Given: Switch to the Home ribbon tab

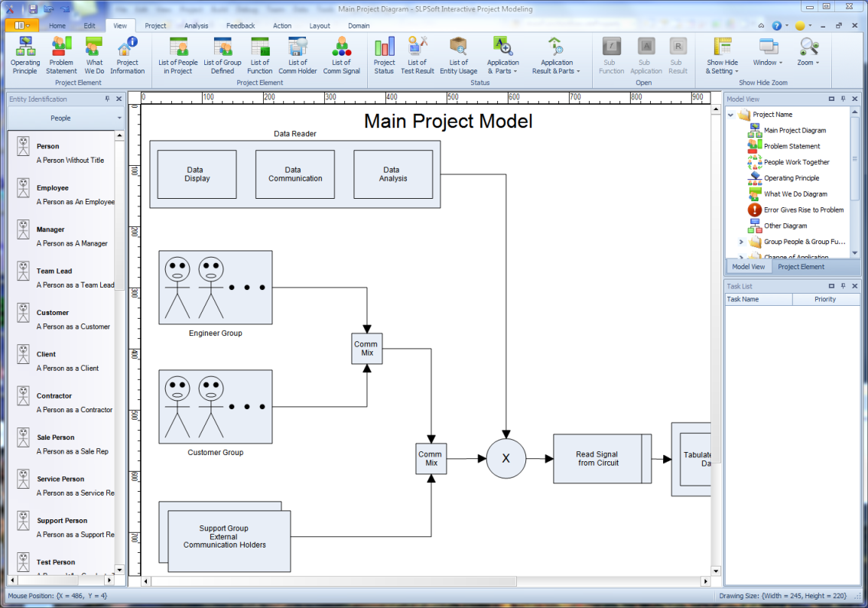Looking at the screenshot, I should (x=57, y=25).
